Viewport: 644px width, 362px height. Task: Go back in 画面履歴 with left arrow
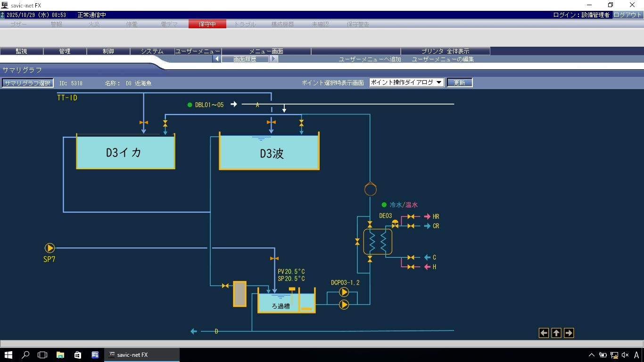[x=217, y=59]
